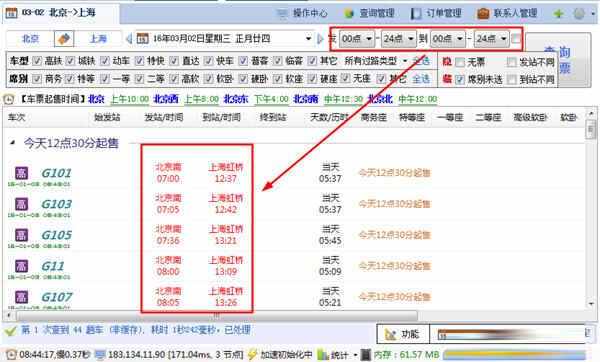The height and width of the screenshot is (362, 600).
Task: Click the 北京南 sale time station link
Action: [306, 99]
